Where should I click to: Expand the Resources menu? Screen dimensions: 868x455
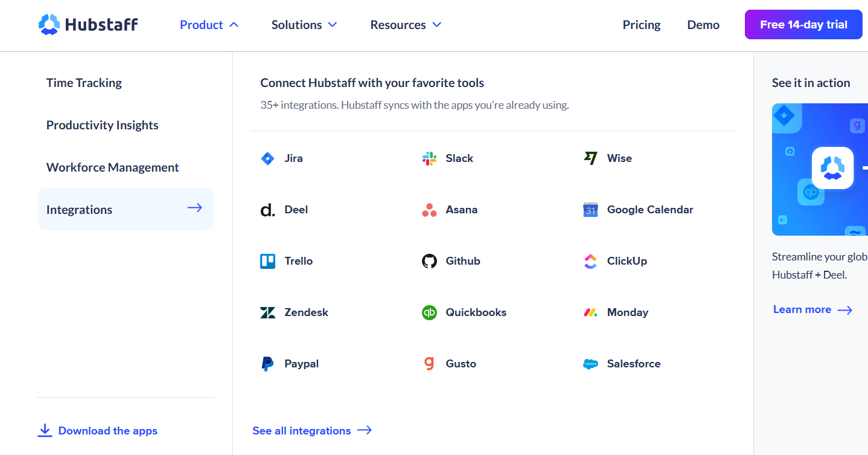[406, 25]
